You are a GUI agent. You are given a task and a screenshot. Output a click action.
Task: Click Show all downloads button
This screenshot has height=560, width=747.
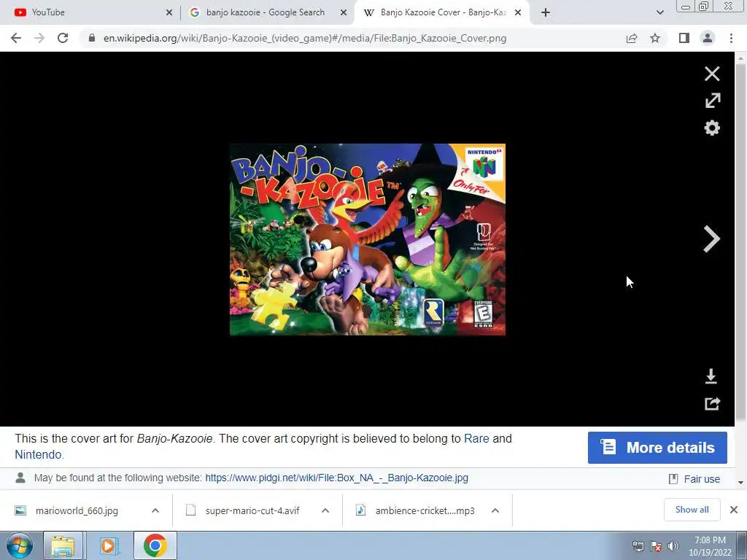[692, 510]
